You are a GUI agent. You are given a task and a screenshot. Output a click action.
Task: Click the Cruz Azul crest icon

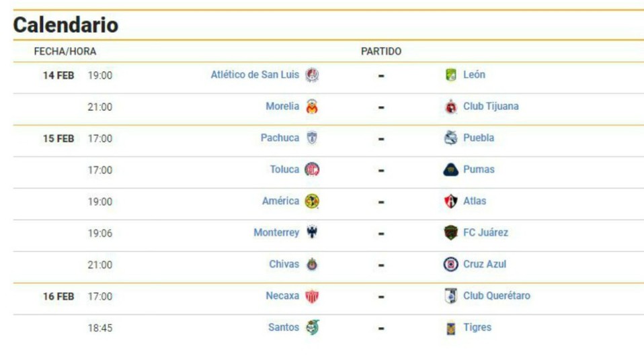click(x=450, y=265)
